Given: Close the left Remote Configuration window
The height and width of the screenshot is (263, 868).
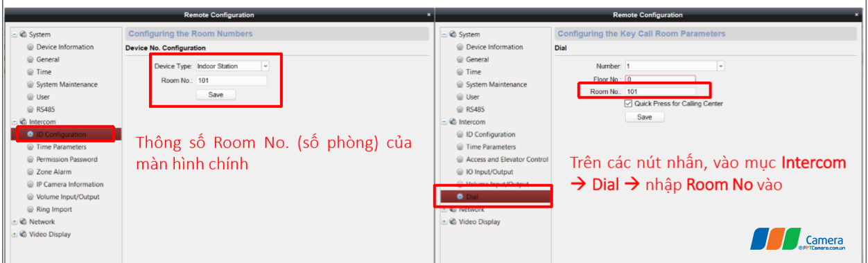Looking at the screenshot, I should 428,15.
